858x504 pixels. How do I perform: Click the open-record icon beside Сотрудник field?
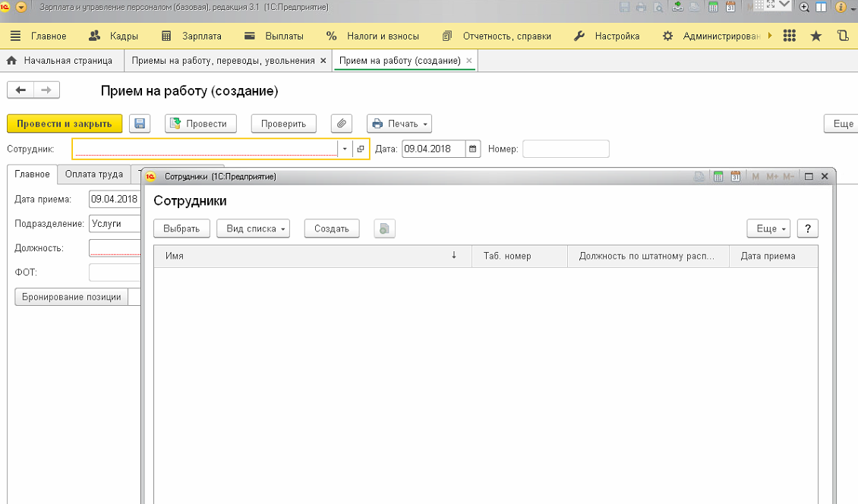361,149
